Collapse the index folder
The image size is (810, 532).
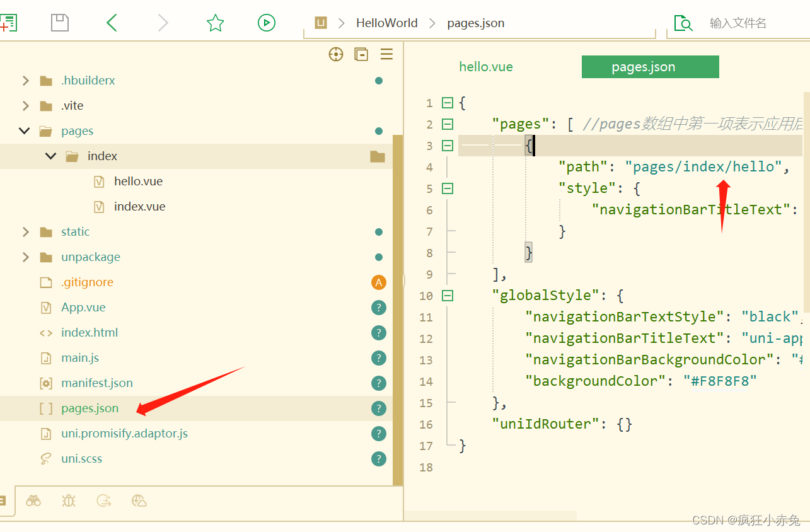51,156
